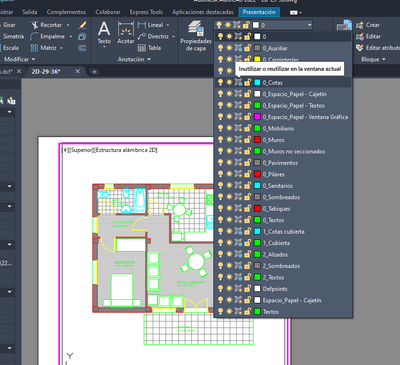Click viewport freeze icon of 0_Mobiliario layer
The height and width of the screenshot is (365, 400).
pyautogui.click(x=238, y=128)
